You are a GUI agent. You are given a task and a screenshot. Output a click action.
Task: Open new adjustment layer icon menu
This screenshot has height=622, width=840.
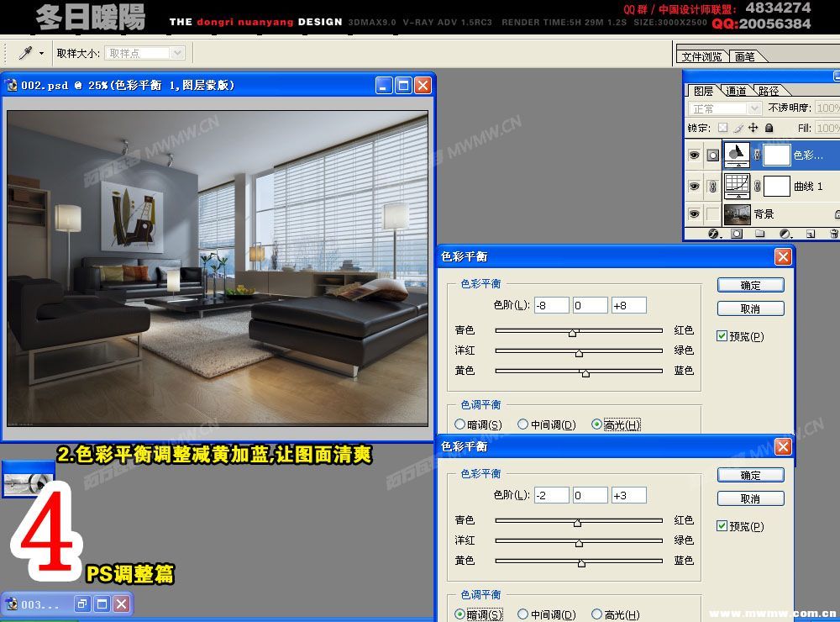pos(785,234)
